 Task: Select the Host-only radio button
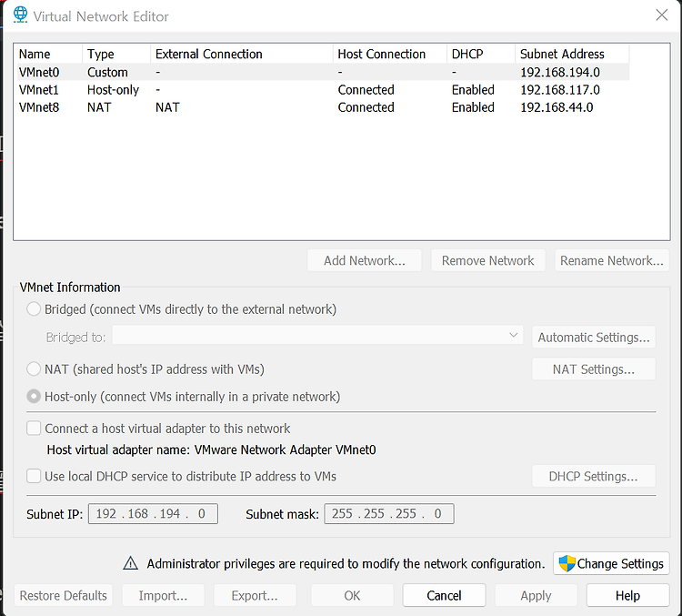click(x=34, y=397)
